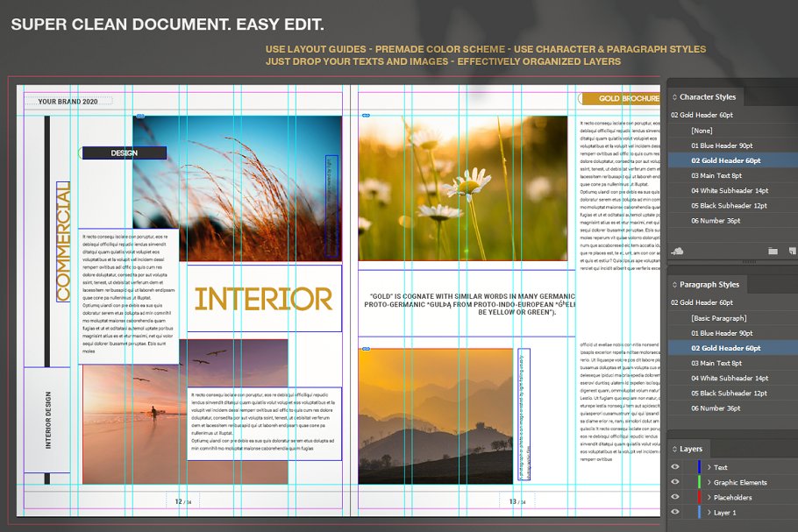Click the CC Libraries cloud icon

(x=676, y=252)
